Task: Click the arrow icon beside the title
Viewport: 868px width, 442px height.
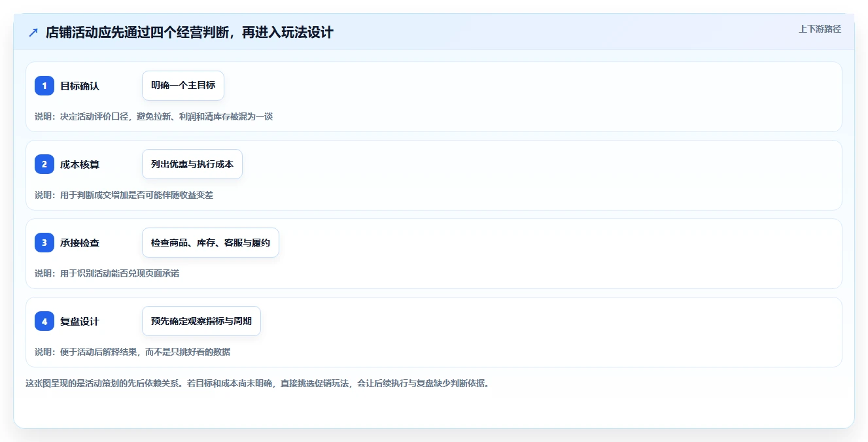Action: coord(33,33)
